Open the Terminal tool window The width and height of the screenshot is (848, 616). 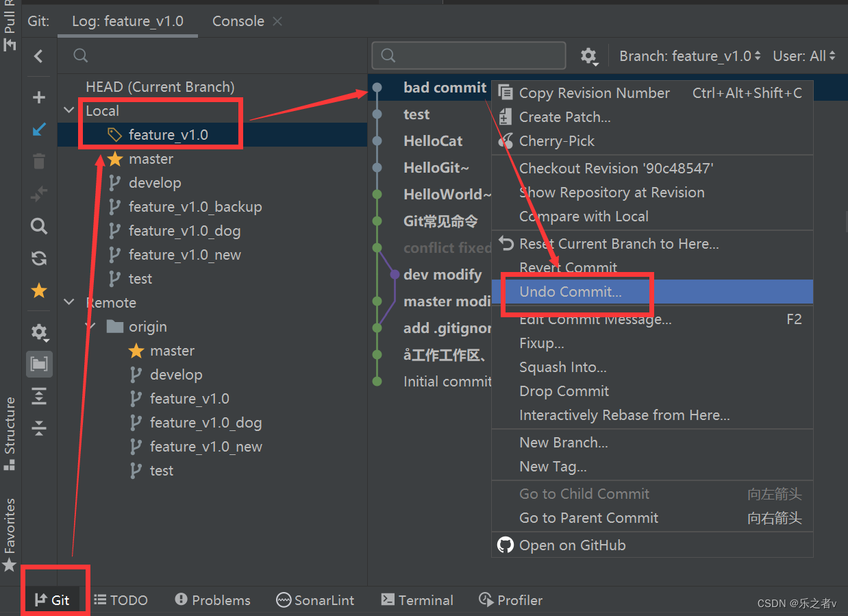(x=417, y=600)
